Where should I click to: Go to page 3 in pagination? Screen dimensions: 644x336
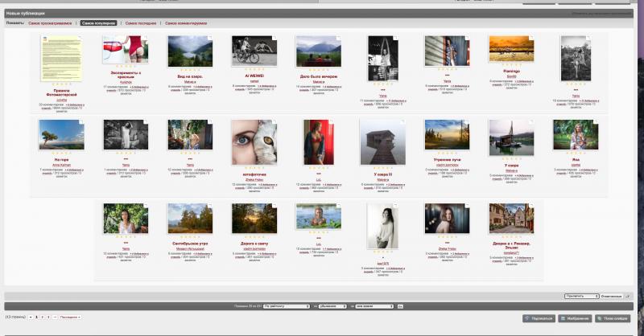(x=48, y=318)
